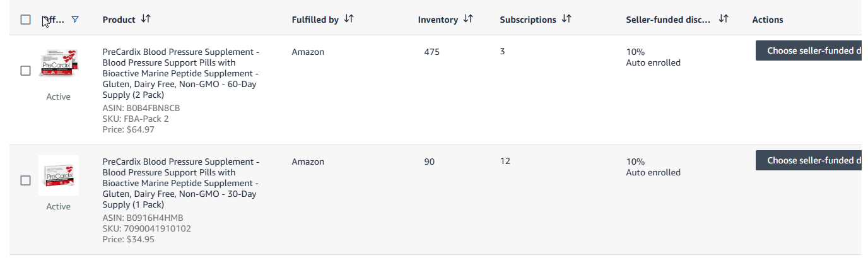Click the Subscriptions column header label

click(528, 20)
